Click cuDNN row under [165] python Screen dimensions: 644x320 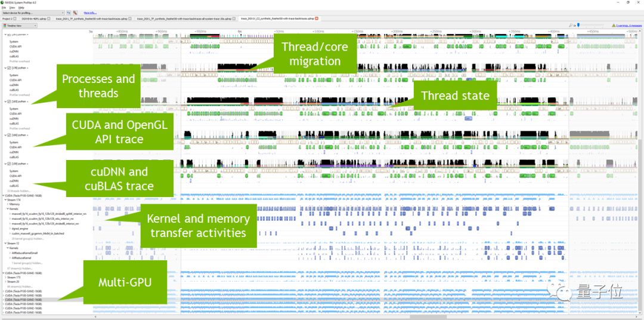point(14,118)
